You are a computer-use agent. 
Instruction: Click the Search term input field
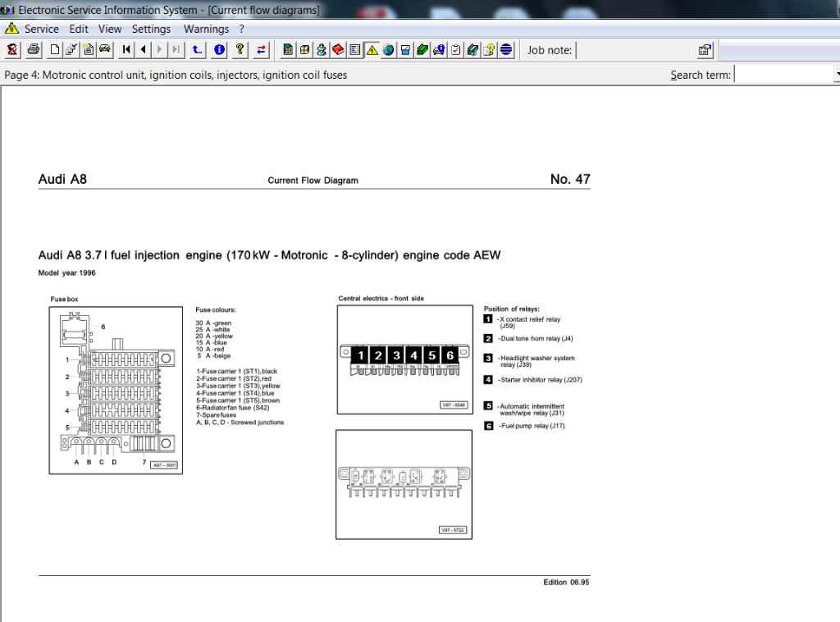[x=783, y=75]
